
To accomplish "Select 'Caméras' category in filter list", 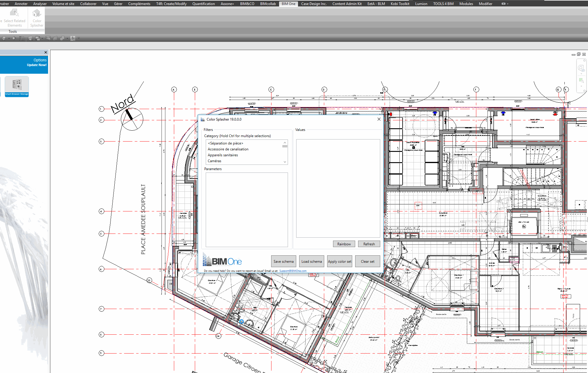I will coord(214,161).
